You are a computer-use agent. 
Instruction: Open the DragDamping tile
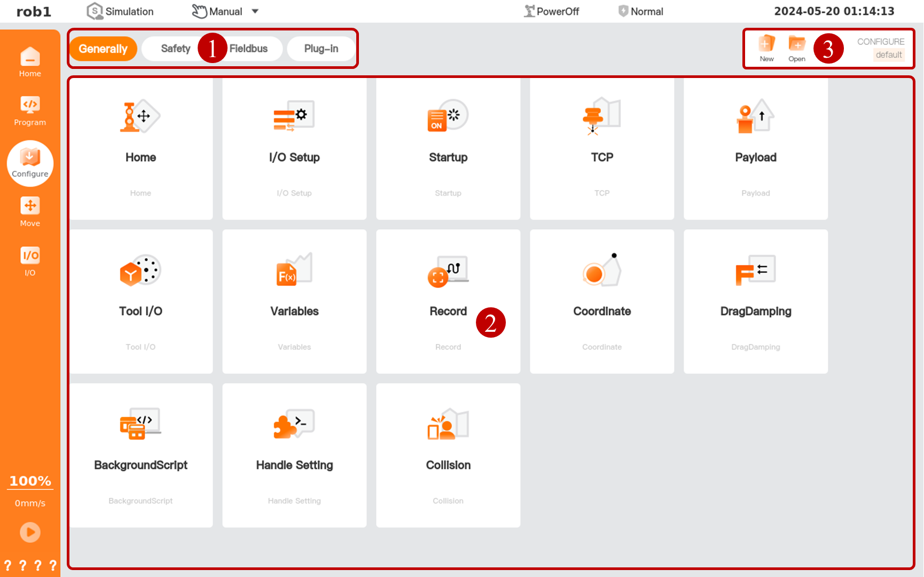tap(756, 302)
